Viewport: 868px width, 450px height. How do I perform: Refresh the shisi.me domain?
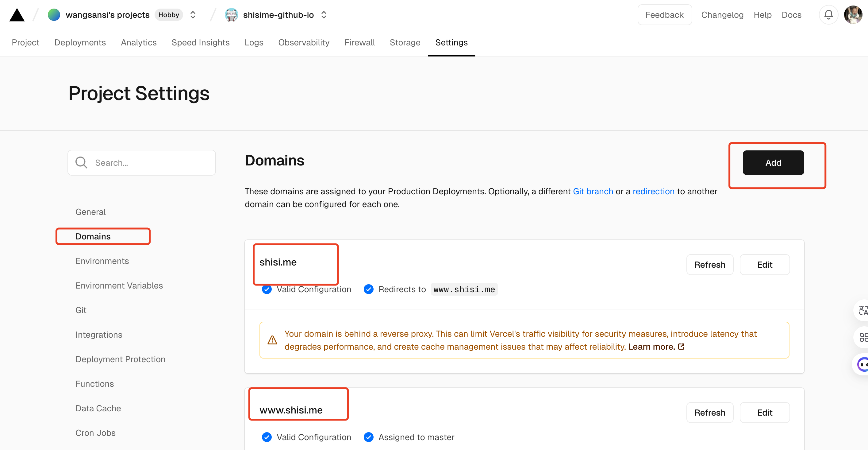pos(710,265)
